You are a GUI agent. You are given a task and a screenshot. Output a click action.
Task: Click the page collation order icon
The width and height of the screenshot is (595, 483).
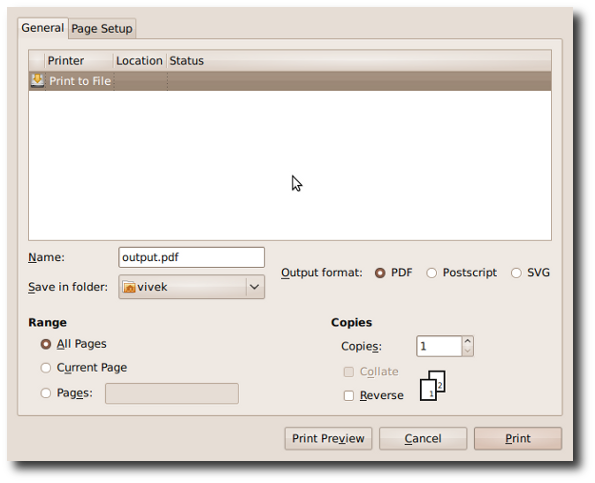pos(433,385)
